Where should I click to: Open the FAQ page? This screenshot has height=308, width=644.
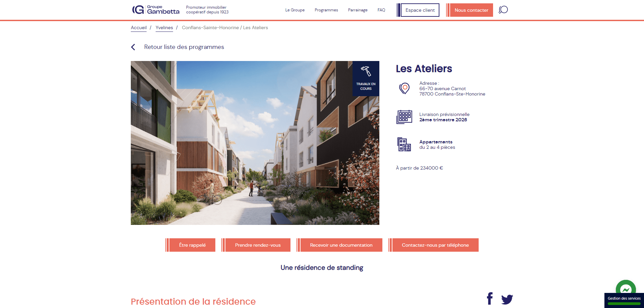tap(381, 10)
